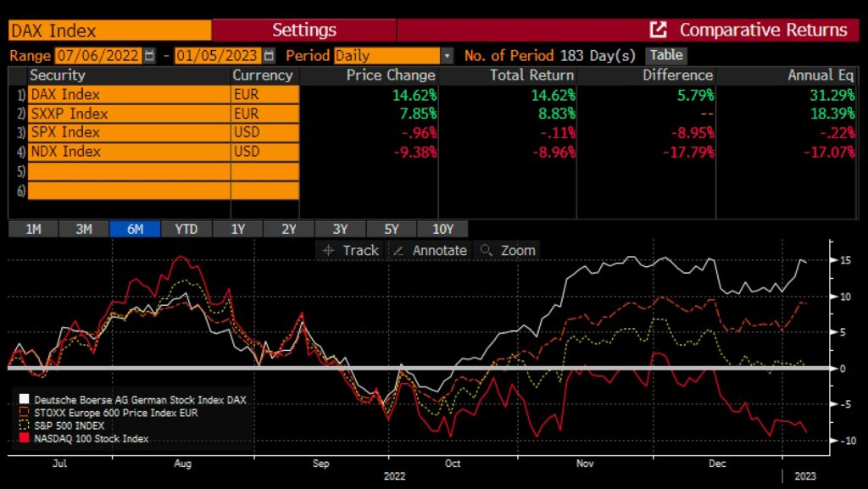This screenshot has height=489, width=868.
Task: Click NDX price change value -9.38%
Action: pos(415,152)
